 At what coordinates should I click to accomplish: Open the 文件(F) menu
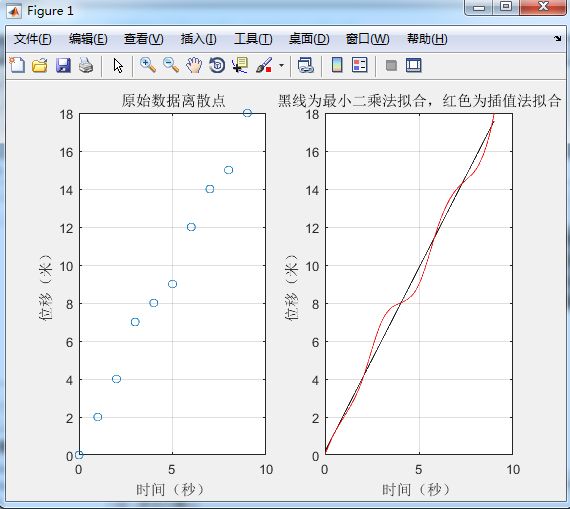[33, 39]
